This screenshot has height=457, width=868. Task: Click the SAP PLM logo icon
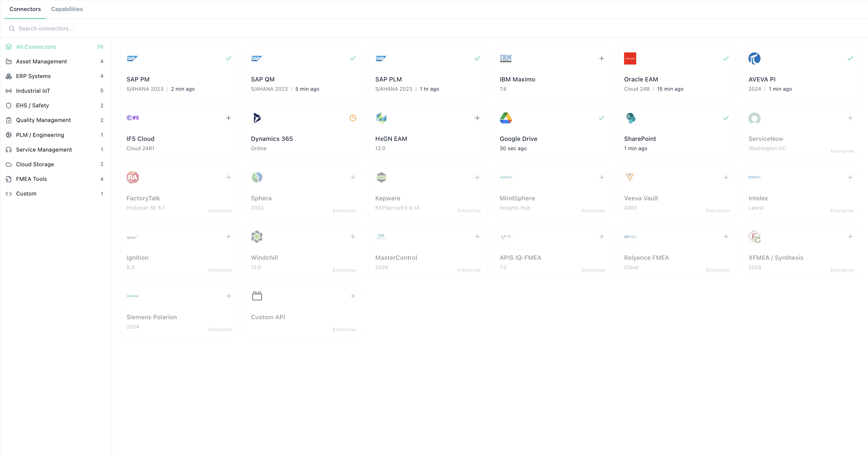tap(381, 59)
